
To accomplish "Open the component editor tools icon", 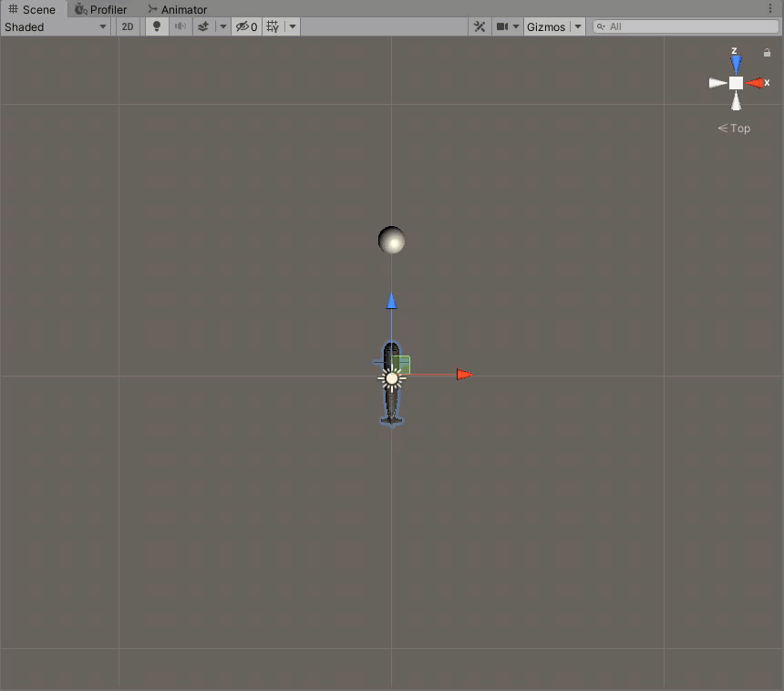I will [x=480, y=26].
